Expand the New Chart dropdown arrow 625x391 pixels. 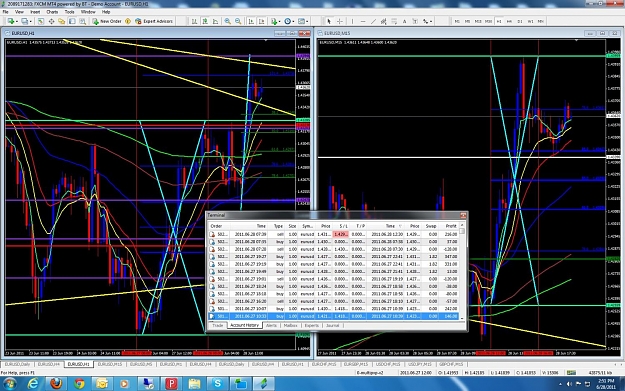pyautogui.click(x=16, y=22)
